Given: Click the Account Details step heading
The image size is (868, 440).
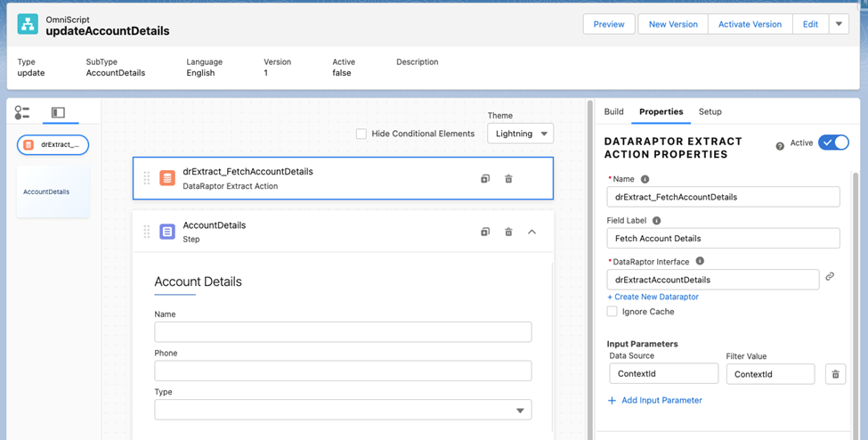Looking at the screenshot, I should coord(199,281).
